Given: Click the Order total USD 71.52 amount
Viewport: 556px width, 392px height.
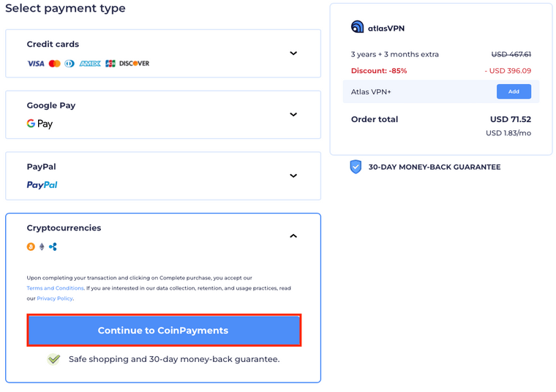Looking at the screenshot, I should point(511,119).
